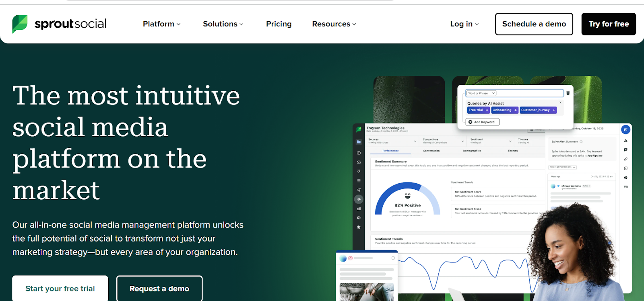
Task: Close the Queries by AI Assist panel
Action: [560, 102]
